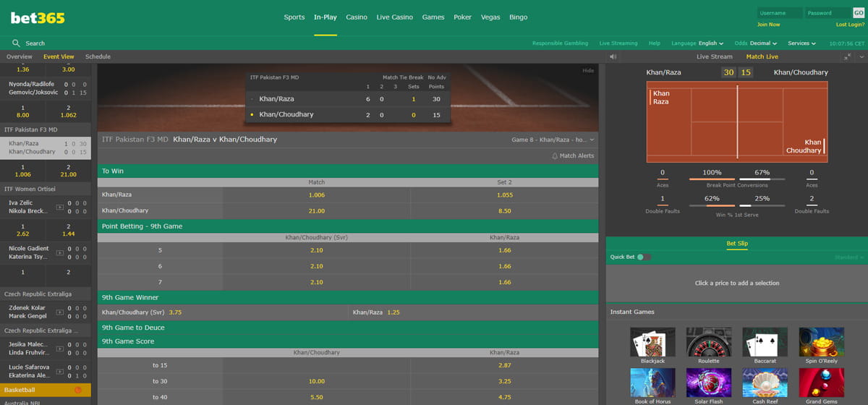The width and height of the screenshot is (868, 405).
Task: Click the Match Alerts bell icon
Action: point(555,155)
